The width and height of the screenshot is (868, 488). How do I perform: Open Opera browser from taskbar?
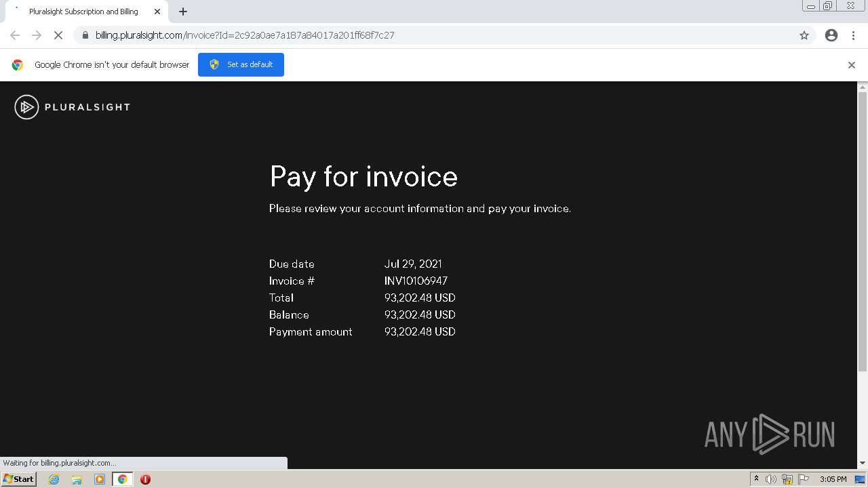click(x=145, y=479)
